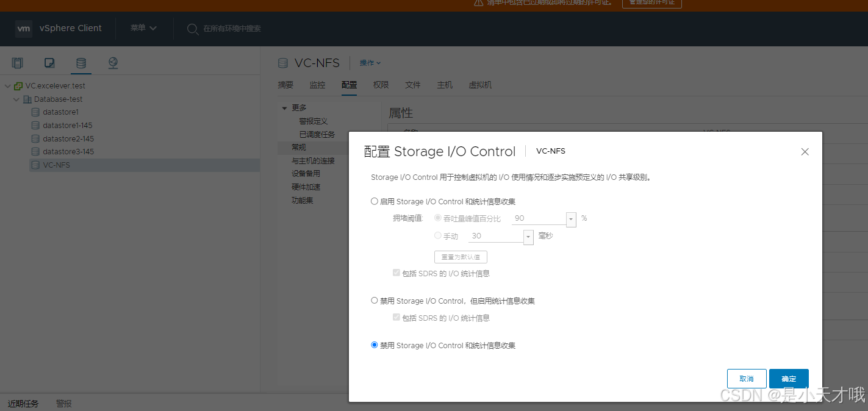
Task: Select 与主机的连接 in config menu
Action: pyautogui.click(x=313, y=161)
